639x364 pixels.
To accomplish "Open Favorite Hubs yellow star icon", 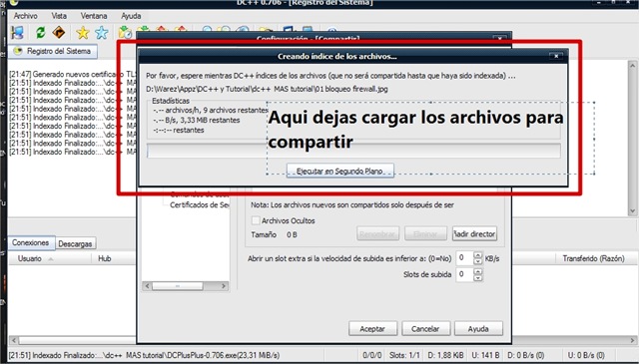I will coord(82,32).
